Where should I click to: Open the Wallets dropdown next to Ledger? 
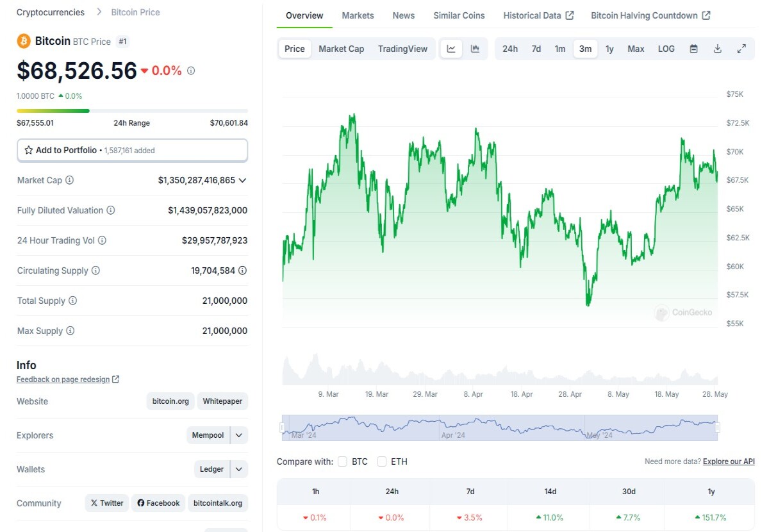click(x=238, y=469)
